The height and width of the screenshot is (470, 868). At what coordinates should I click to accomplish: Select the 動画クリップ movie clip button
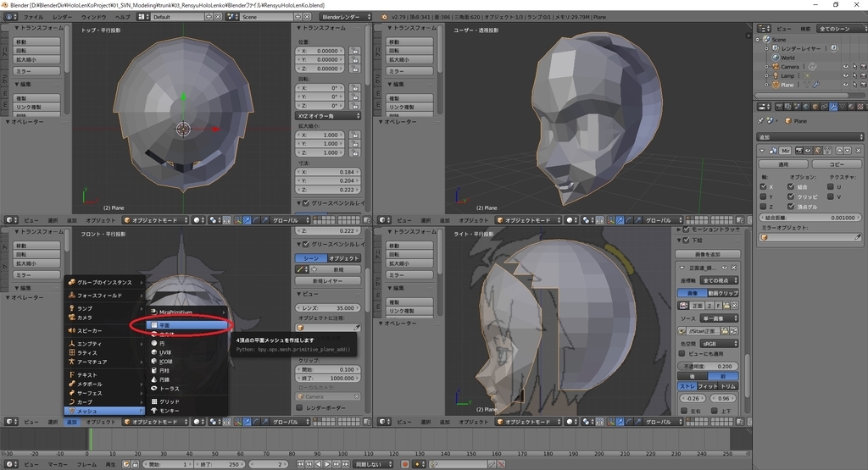(x=723, y=293)
